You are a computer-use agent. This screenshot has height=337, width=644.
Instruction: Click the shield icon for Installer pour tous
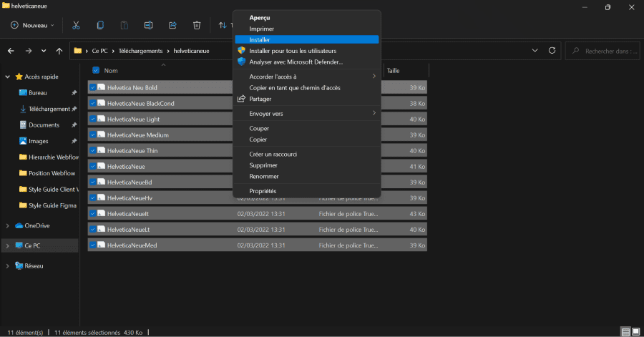coord(242,51)
